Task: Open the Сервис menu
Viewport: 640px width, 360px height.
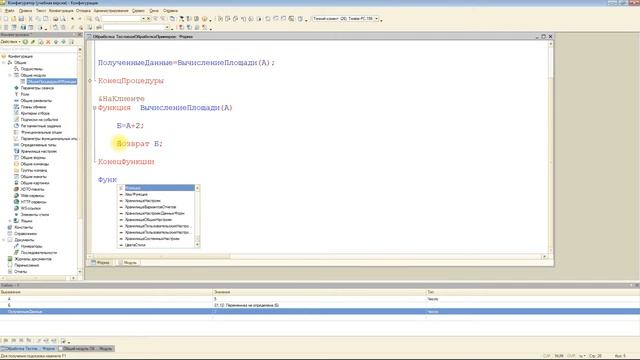Action: (138, 11)
